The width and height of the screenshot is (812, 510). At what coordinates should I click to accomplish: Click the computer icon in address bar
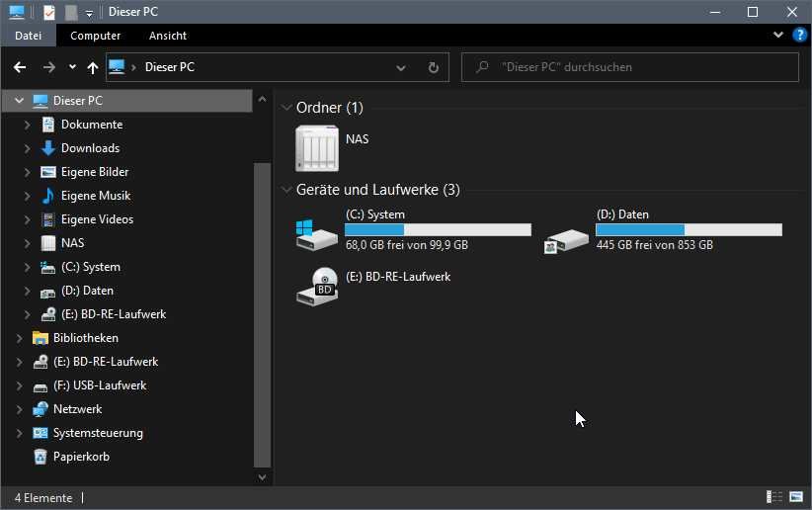(x=117, y=67)
